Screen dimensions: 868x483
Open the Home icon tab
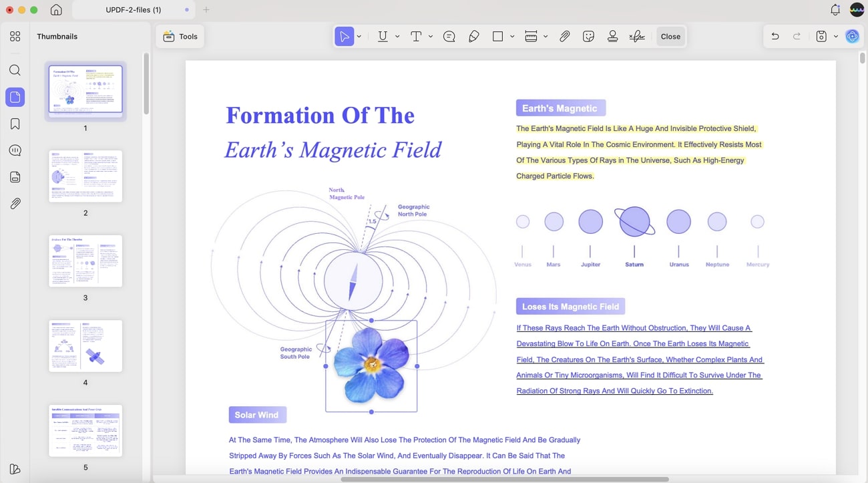pyautogui.click(x=56, y=10)
